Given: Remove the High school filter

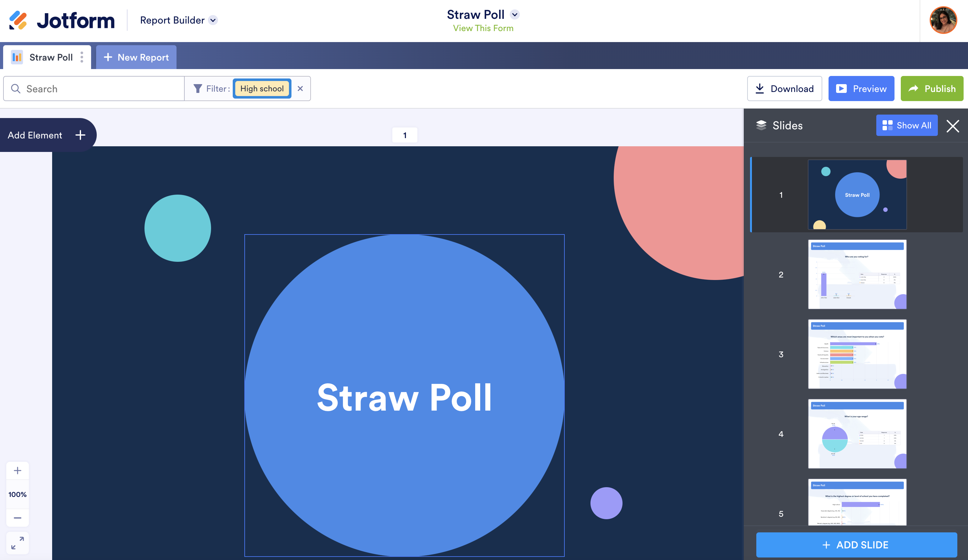Looking at the screenshot, I should (x=300, y=89).
